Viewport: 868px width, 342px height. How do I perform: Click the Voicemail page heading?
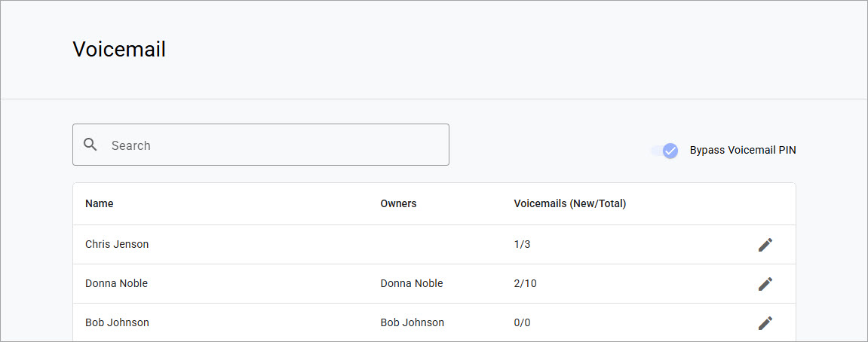[x=119, y=50]
